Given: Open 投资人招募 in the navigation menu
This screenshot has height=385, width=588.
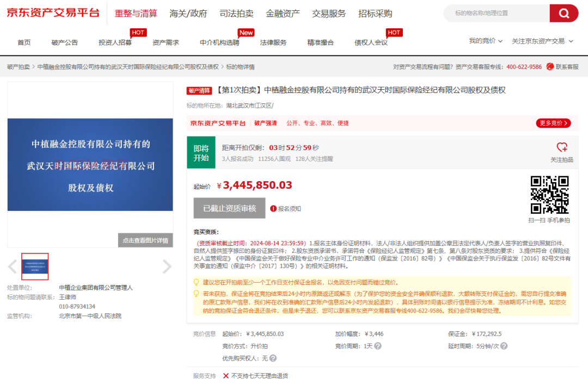Looking at the screenshot, I should click(x=115, y=42).
